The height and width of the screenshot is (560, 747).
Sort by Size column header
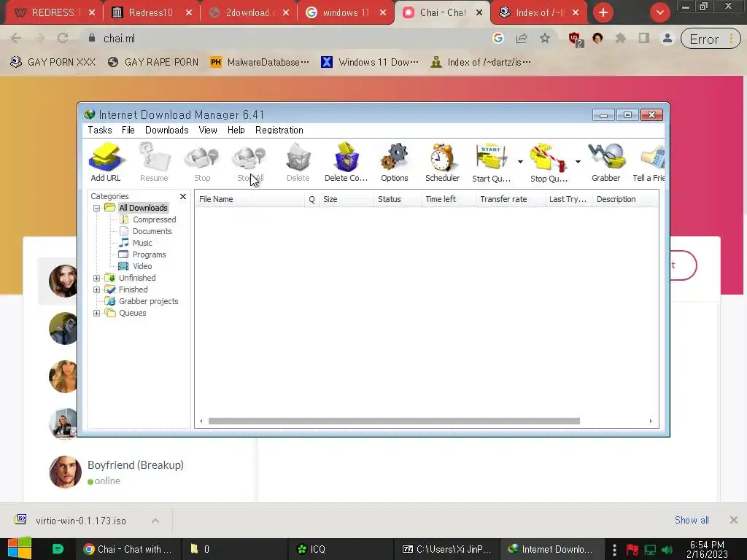click(347, 199)
